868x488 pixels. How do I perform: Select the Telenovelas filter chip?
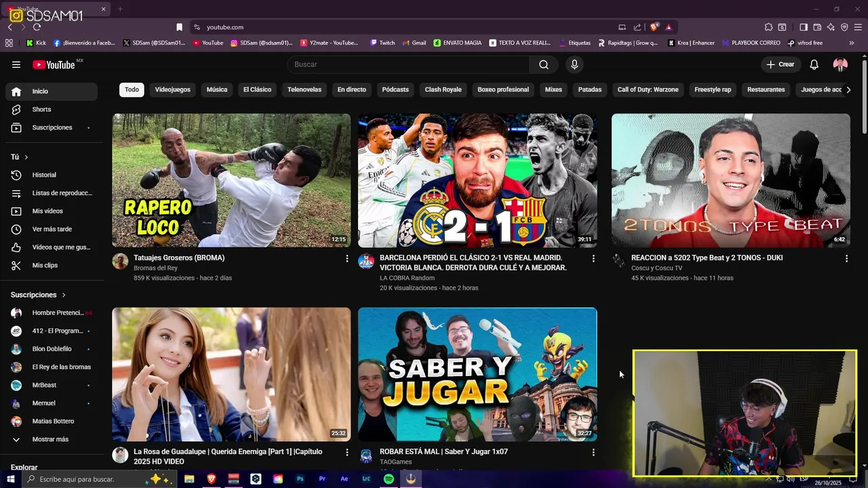[304, 89]
